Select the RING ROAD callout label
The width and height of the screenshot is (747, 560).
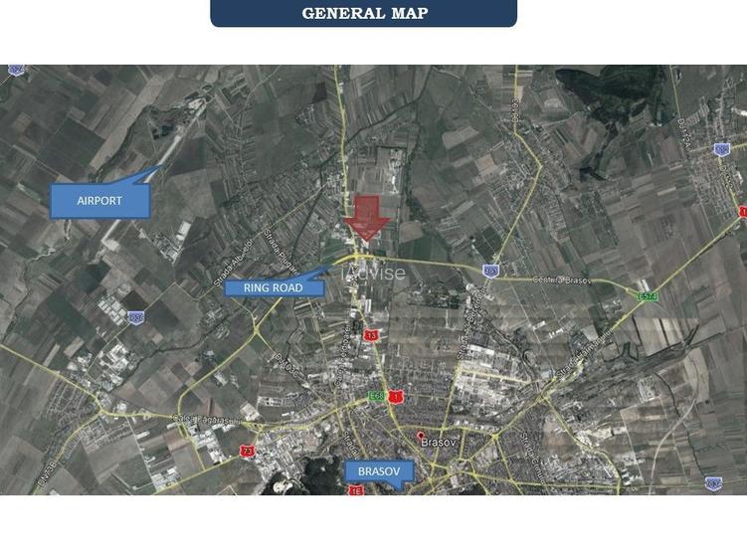tap(274, 287)
